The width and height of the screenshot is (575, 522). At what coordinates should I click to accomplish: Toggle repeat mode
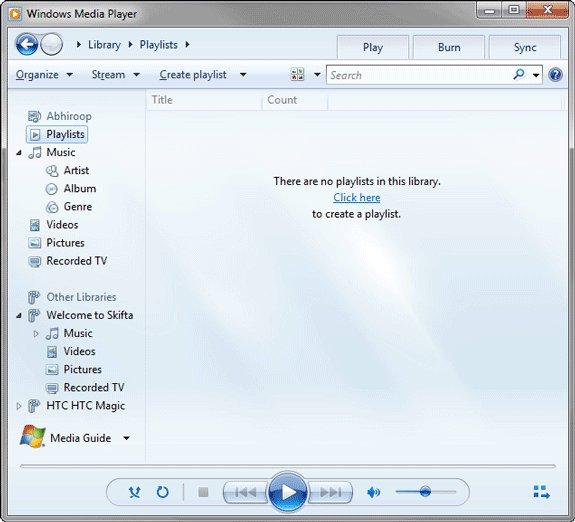162,492
